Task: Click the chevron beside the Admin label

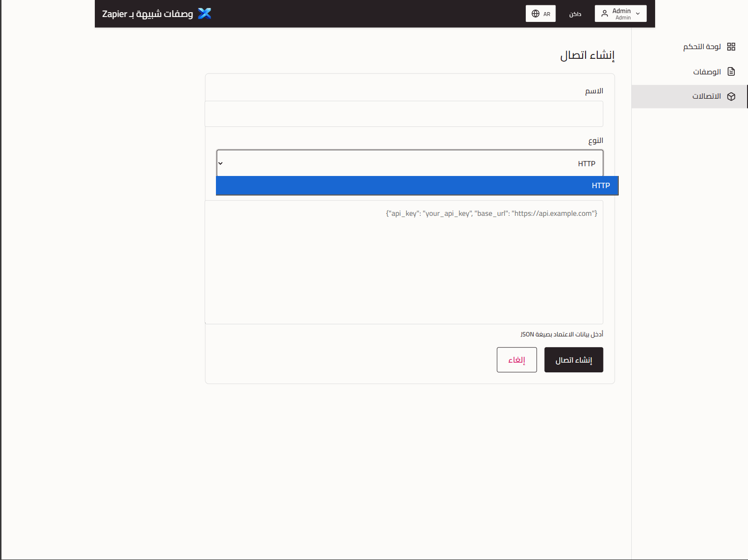Action: (638, 13)
